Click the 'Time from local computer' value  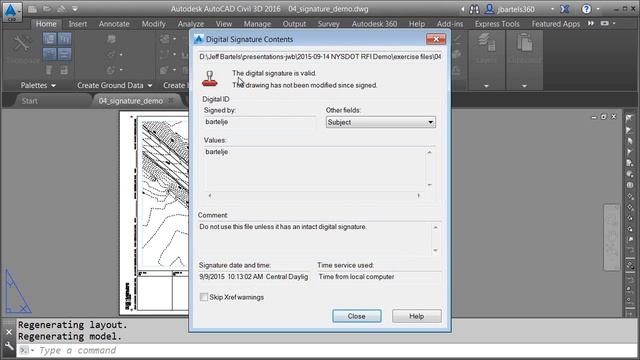coord(356,277)
